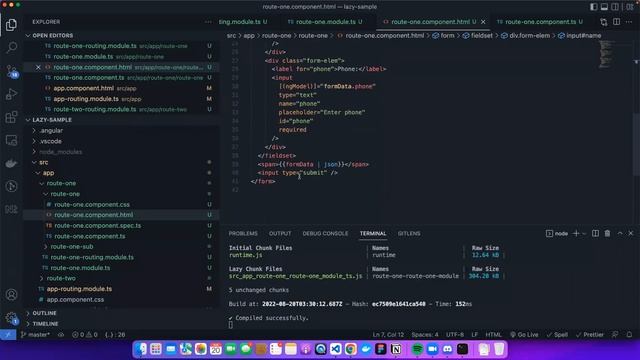Open the Explorer view in activity bar

[11, 25]
